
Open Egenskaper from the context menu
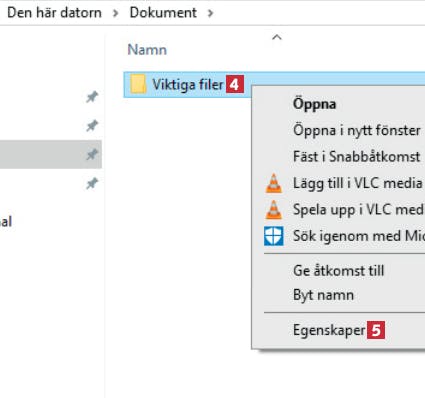click(329, 330)
